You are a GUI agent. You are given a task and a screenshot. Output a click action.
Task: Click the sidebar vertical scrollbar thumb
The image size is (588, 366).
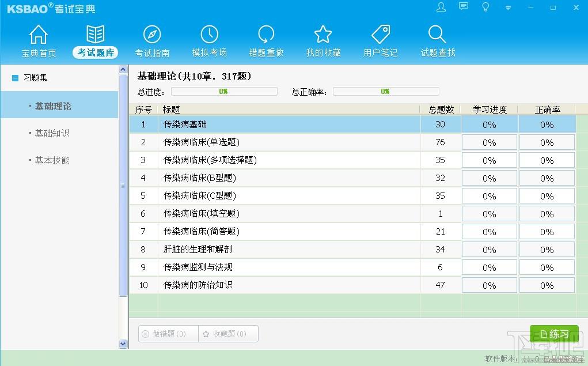tap(123, 186)
